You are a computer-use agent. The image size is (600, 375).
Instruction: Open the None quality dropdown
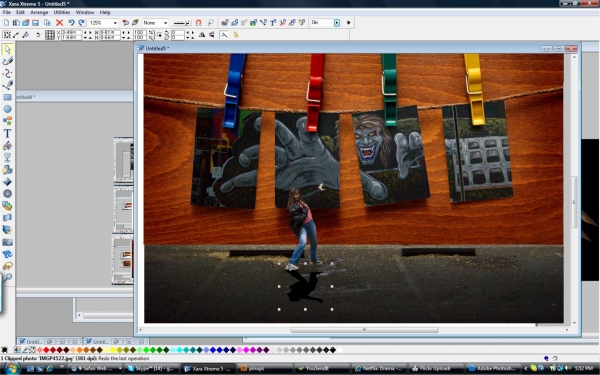pyautogui.click(x=165, y=23)
